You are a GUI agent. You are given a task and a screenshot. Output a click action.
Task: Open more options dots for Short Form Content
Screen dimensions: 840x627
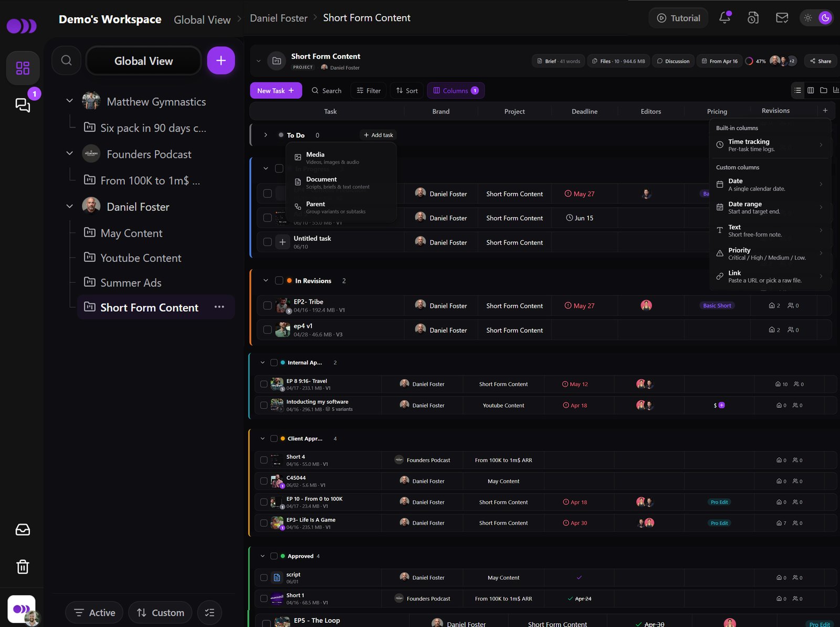coord(219,307)
